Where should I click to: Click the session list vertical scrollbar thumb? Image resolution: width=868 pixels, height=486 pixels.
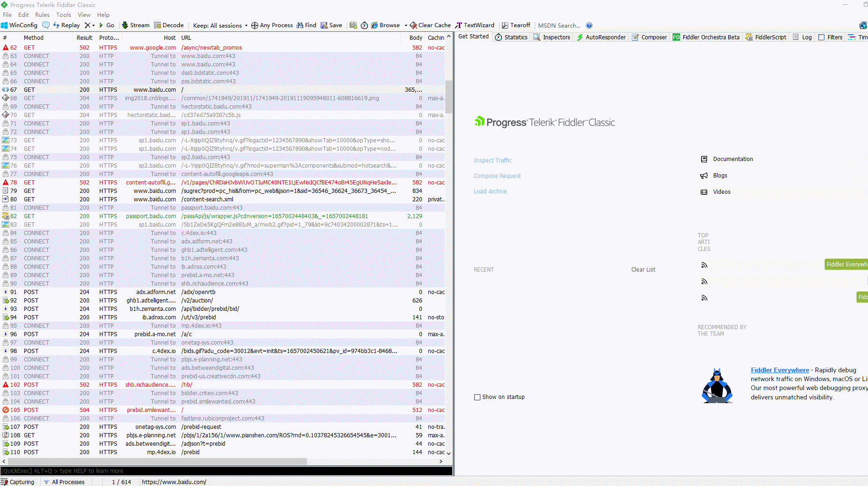pyautogui.click(x=449, y=96)
